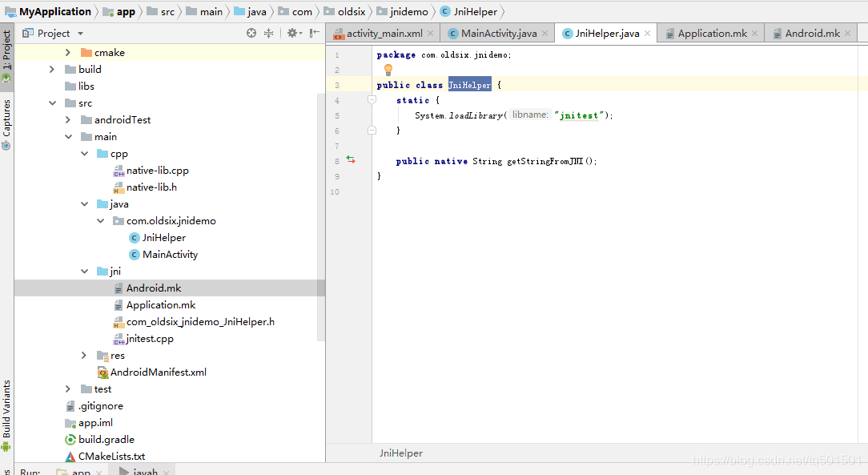
Task: Switch to Application.mk tab
Action: (x=712, y=33)
